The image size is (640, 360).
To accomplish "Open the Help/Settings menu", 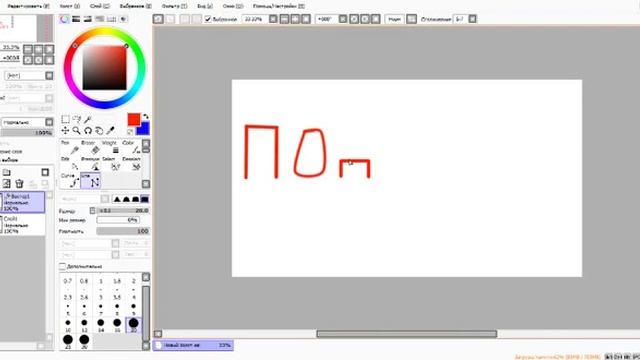I will [x=279, y=6].
